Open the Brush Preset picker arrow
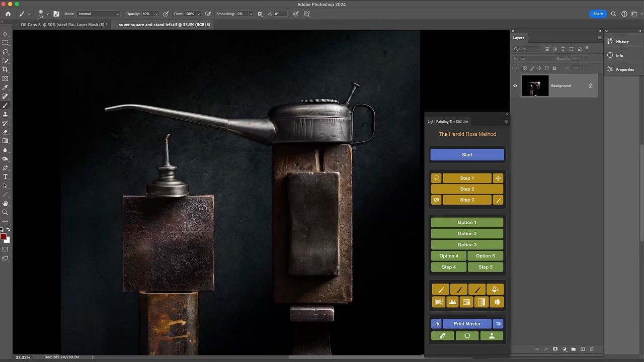 [x=47, y=14]
